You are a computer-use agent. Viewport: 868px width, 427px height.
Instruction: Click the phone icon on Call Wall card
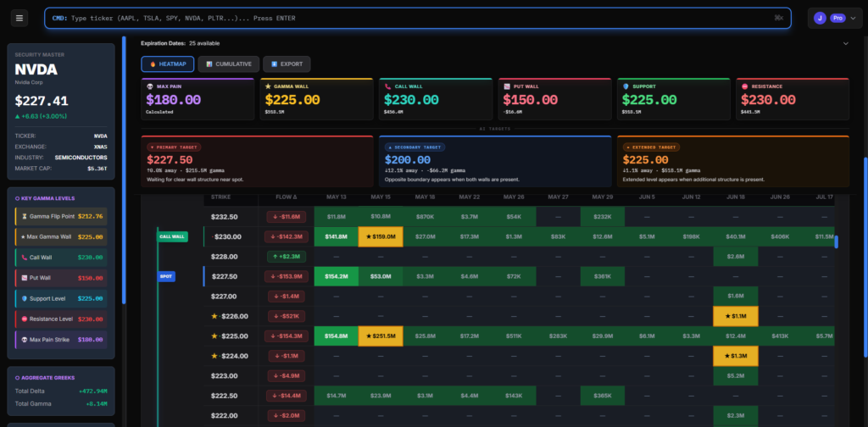coord(387,86)
